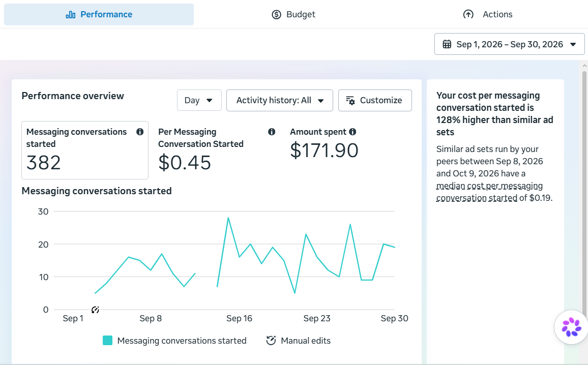
Task: Select the Amount spent $171.90 metric
Action: point(325,144)
